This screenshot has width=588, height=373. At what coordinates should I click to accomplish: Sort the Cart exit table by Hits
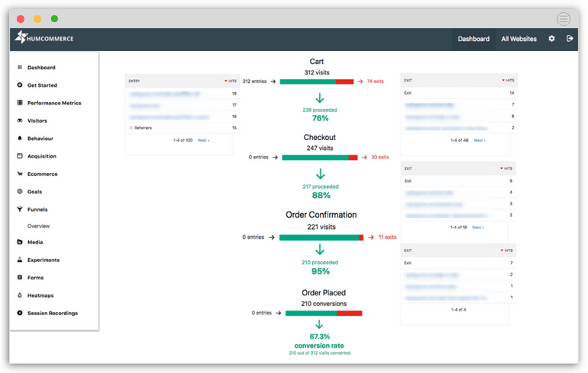[507, 80]
